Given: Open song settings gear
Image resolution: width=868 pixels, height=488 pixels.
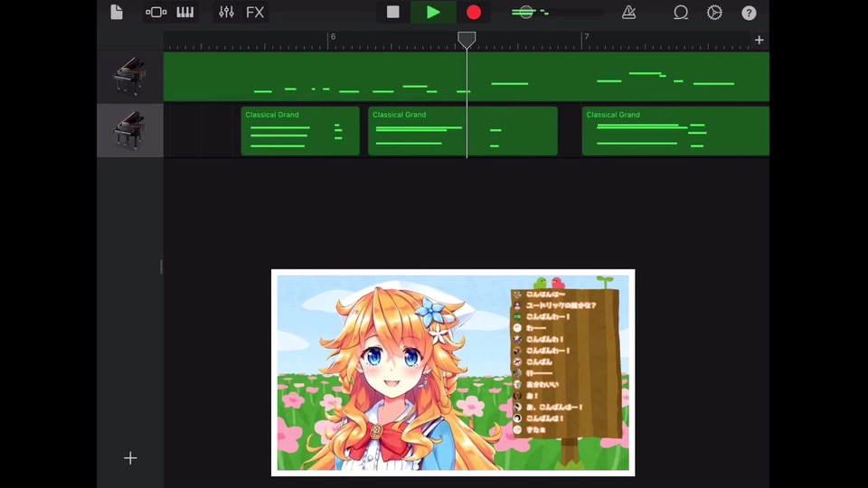Looking at the screenshot, I should [714, 12].
